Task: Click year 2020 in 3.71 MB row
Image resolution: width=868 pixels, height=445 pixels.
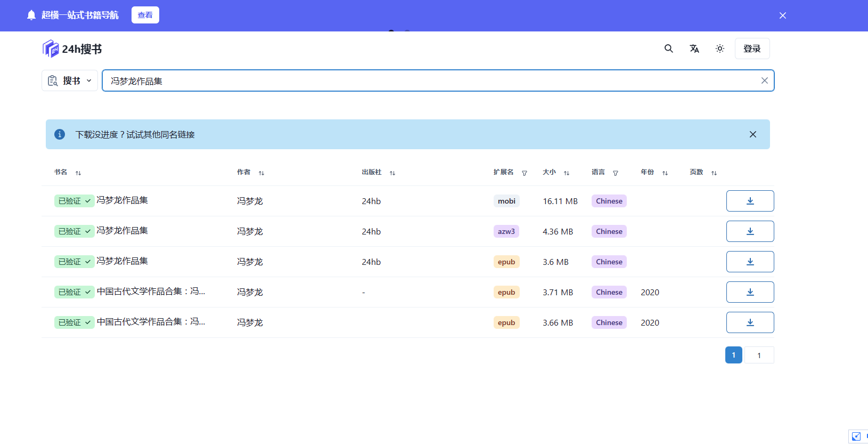Action: [x=650, y=292]
